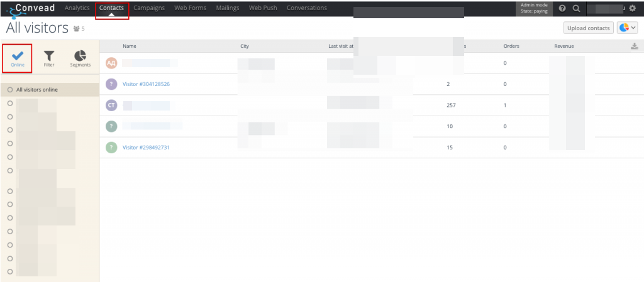Open the Conversations section
644x282 pixels.
(307, 8)
